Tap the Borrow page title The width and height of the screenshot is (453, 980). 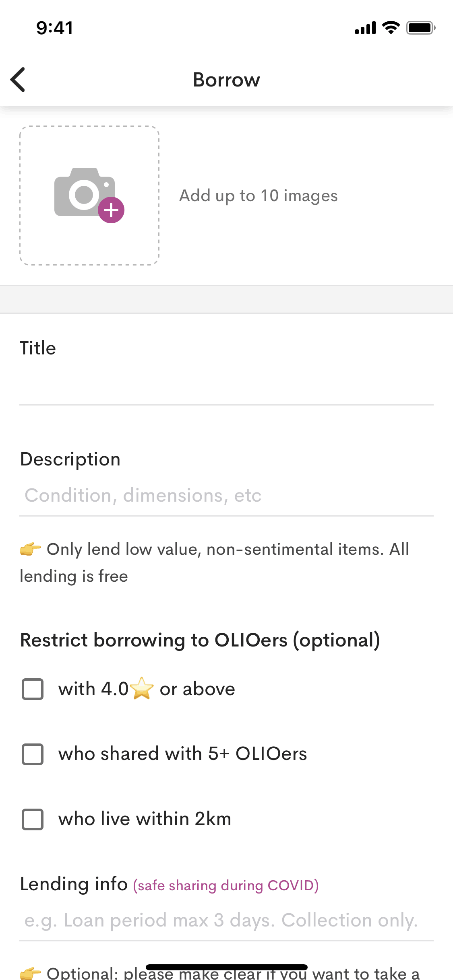tap(226, 80)
